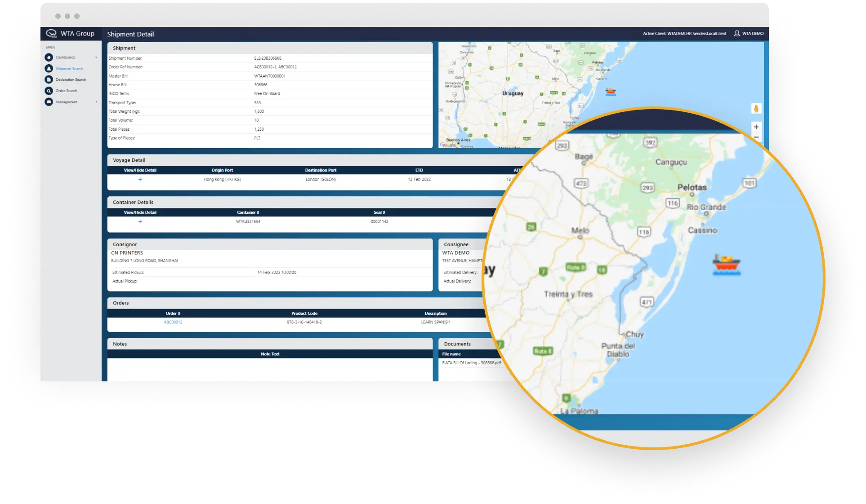Select product code 978-3-16-148410-2

304,322
